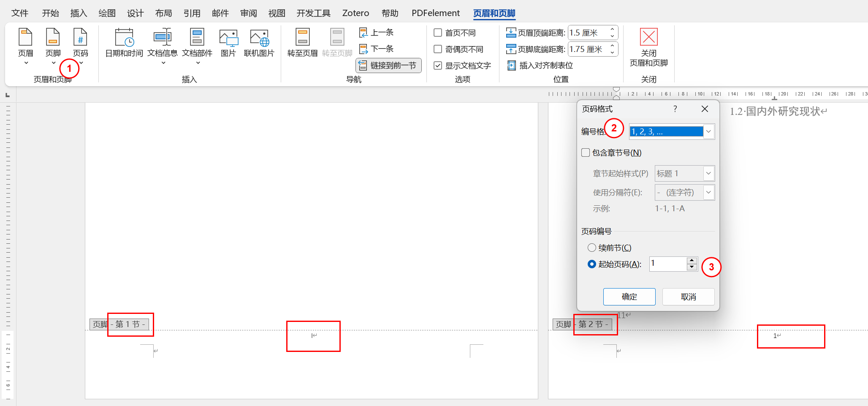Click the 转至页脚 go to footer icon
Viewport: 868px width, 406px height.
click(337, 37)
